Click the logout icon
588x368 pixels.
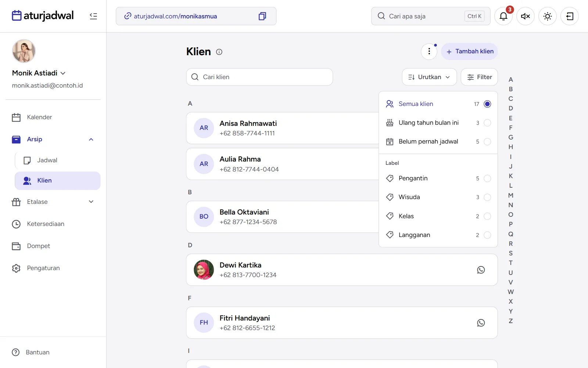(x=570, y=16)
